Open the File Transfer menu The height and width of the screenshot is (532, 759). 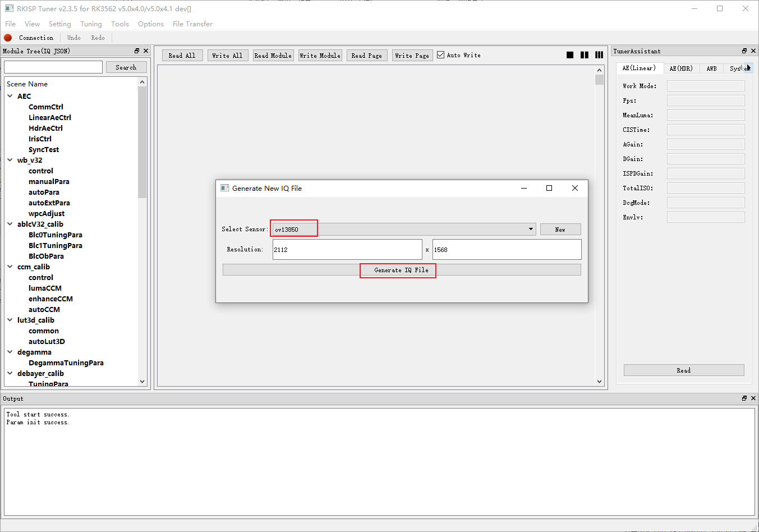pos(192,24)
